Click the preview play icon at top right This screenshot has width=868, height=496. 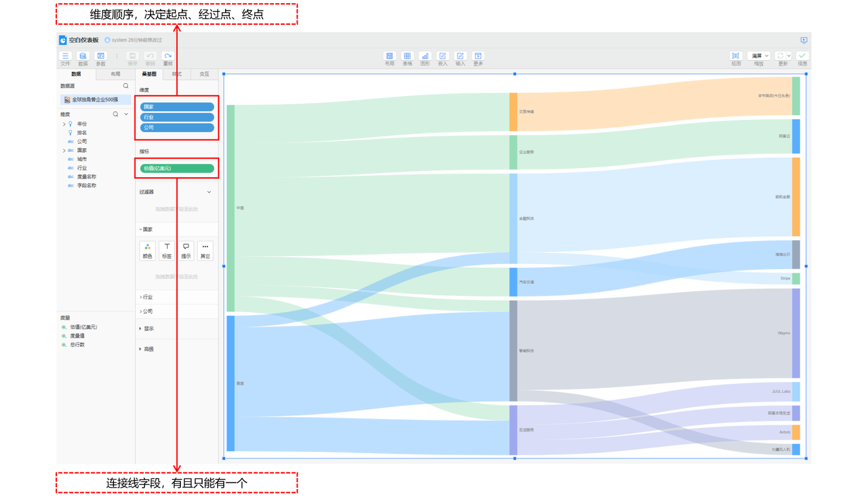[x=804, y=40]
